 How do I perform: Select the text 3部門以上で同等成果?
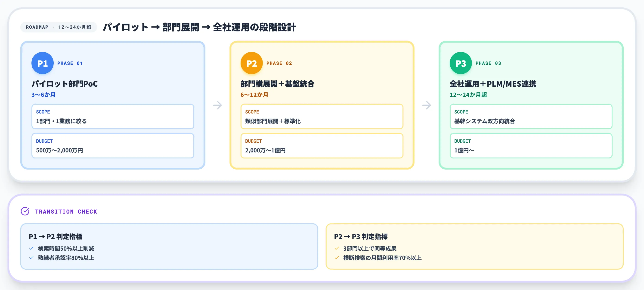coord(370,249)
